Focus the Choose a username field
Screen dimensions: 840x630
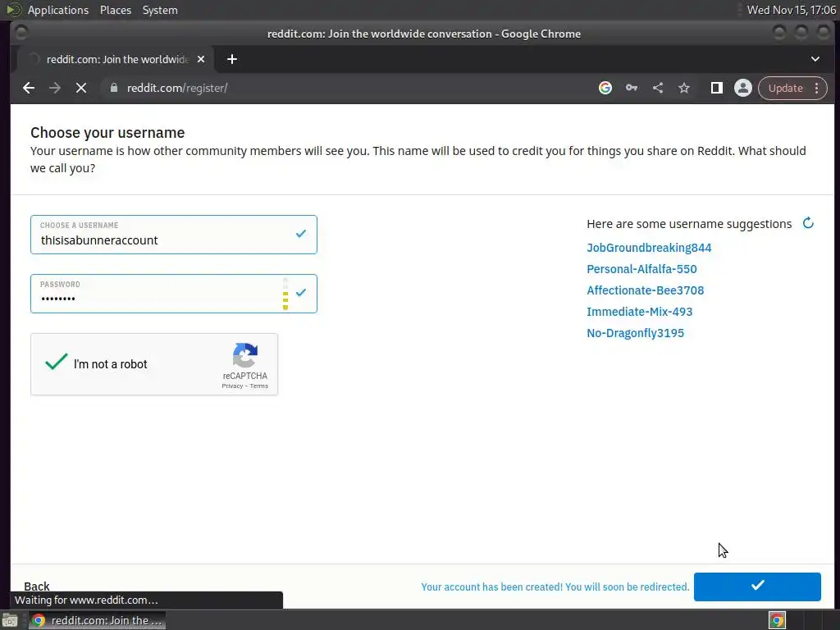tap(174, 235)
